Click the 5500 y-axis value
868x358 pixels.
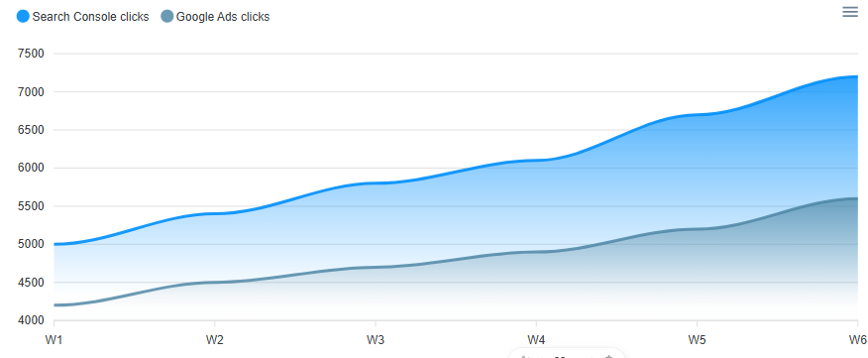31,206
